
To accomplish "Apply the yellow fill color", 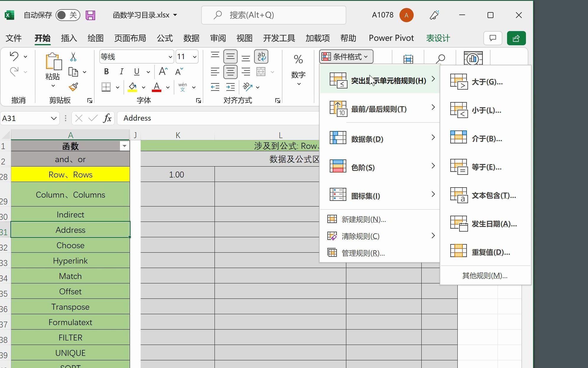I will click(x=132, y=87).
